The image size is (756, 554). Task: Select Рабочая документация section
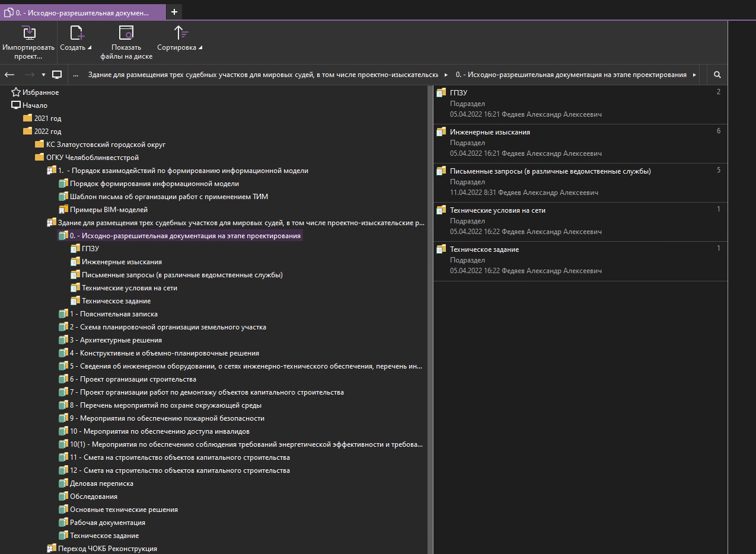pos(107,523)
